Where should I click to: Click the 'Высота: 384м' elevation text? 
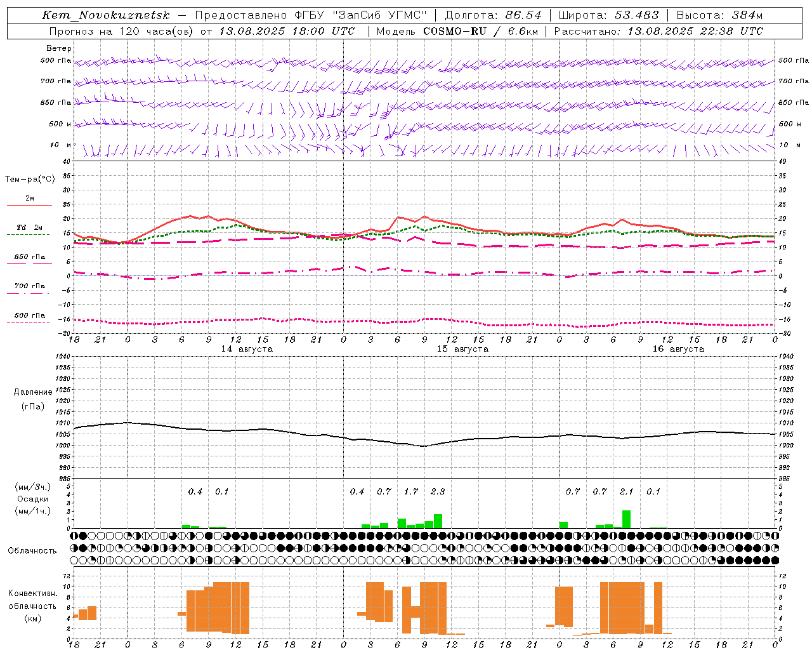coord(719,15)
